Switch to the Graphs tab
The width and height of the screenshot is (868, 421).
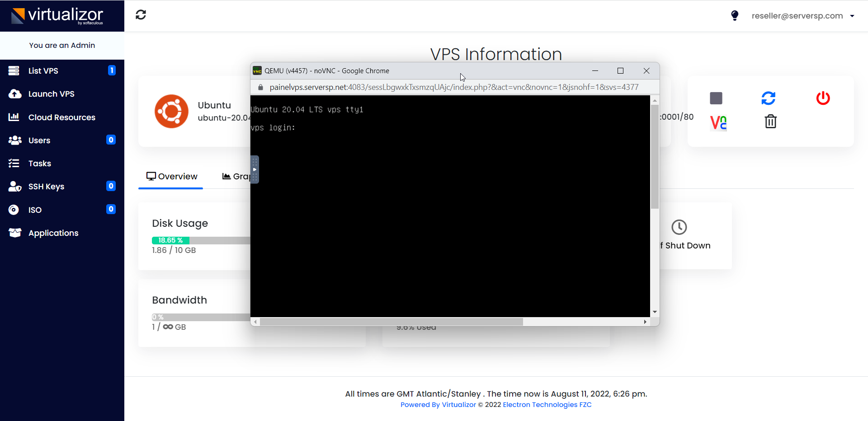[x=236, y=177]
